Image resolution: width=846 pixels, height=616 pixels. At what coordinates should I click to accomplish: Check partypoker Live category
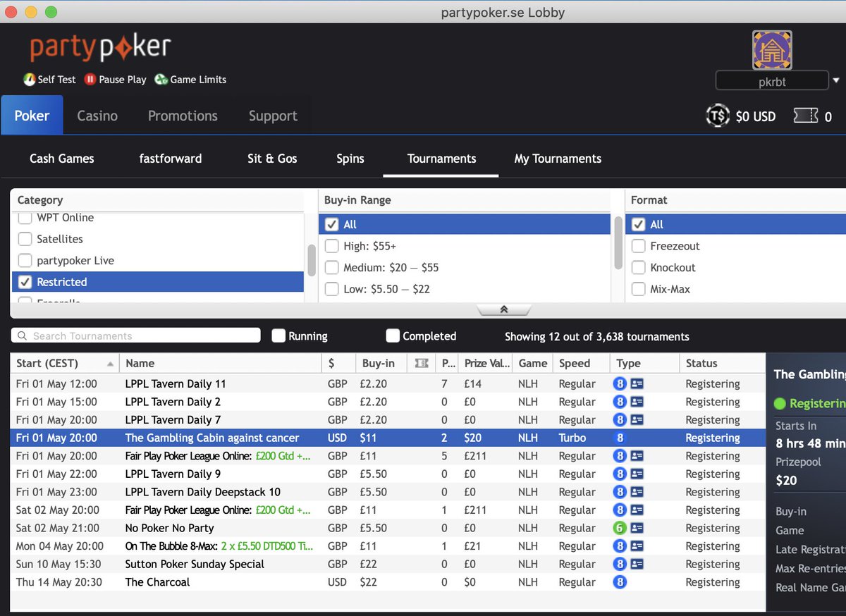[25, 260]
